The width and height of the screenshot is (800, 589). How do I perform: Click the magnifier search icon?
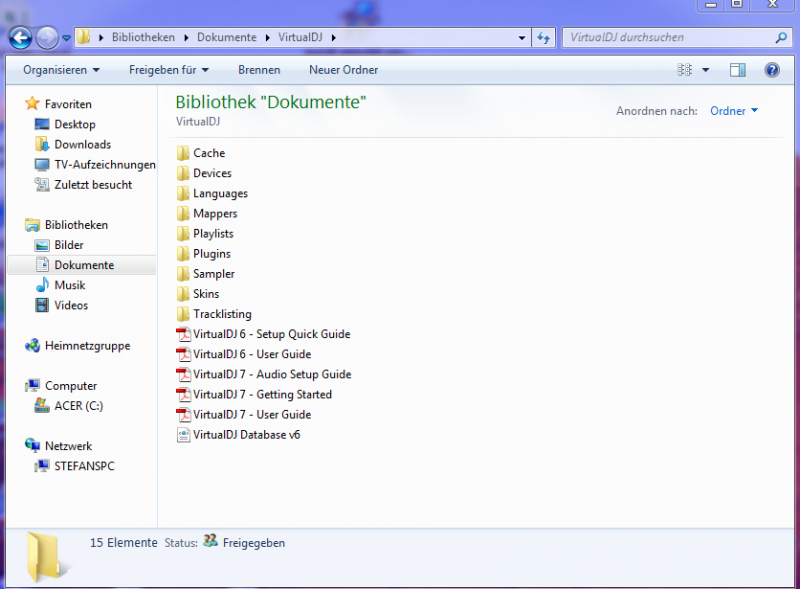781,37
